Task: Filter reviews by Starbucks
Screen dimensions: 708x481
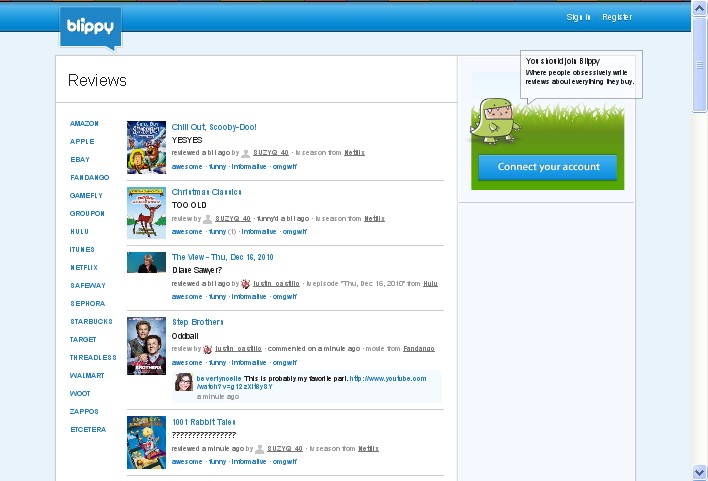Action: coord(91,322)
